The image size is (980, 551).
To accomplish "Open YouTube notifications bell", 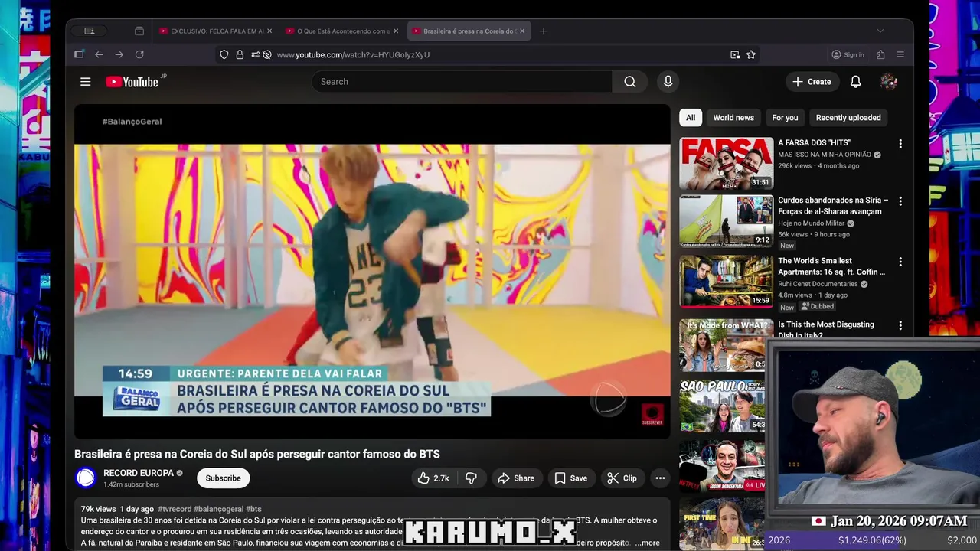I will tap(856, 82).
